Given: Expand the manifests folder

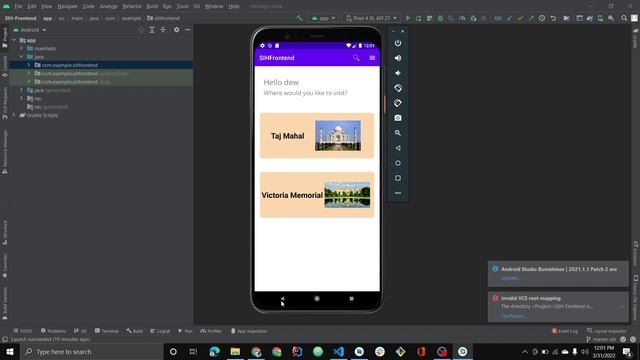Looking at the screenshot, I should coord(21,49).
